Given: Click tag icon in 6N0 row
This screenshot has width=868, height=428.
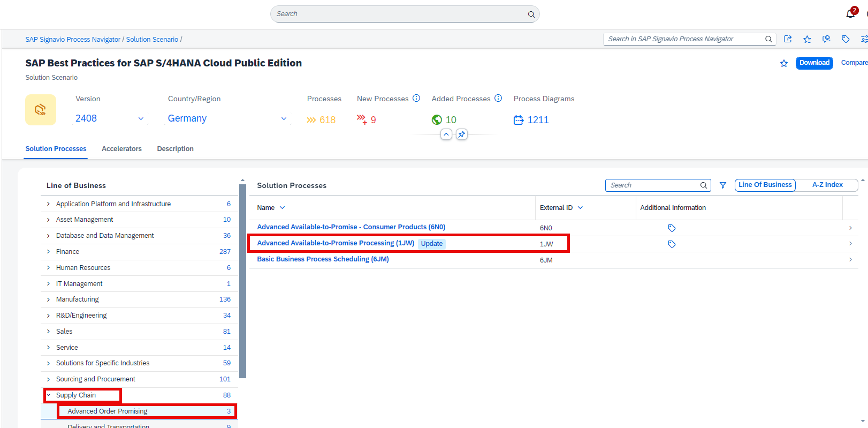Looking at the screenshot, I should click(672, 228).
